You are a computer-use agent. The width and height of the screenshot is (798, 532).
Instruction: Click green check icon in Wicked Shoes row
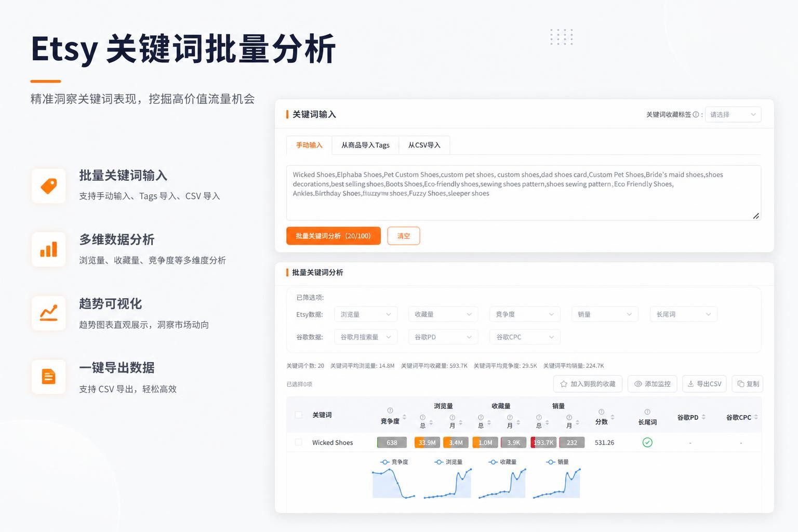click(647, 442)
